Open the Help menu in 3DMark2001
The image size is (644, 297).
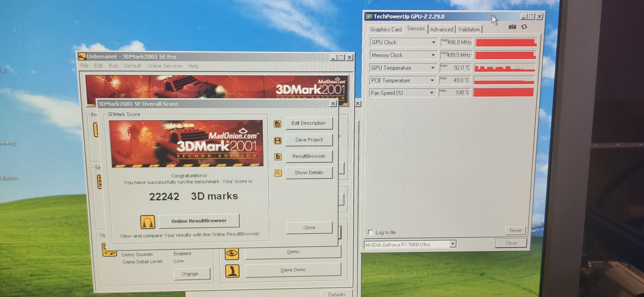coord(193,66)
